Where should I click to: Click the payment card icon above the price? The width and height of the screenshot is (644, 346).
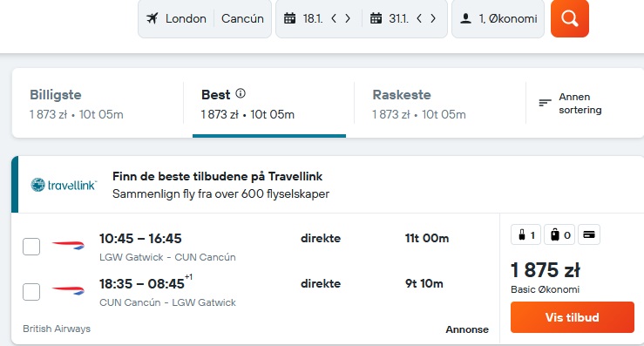pos(589,234)
